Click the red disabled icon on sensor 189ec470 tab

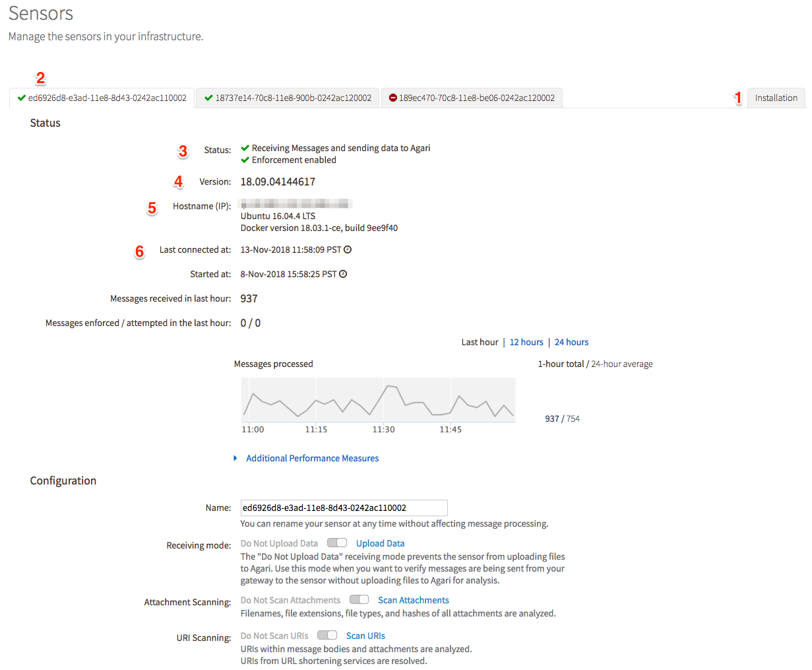(x=393, y=97)
